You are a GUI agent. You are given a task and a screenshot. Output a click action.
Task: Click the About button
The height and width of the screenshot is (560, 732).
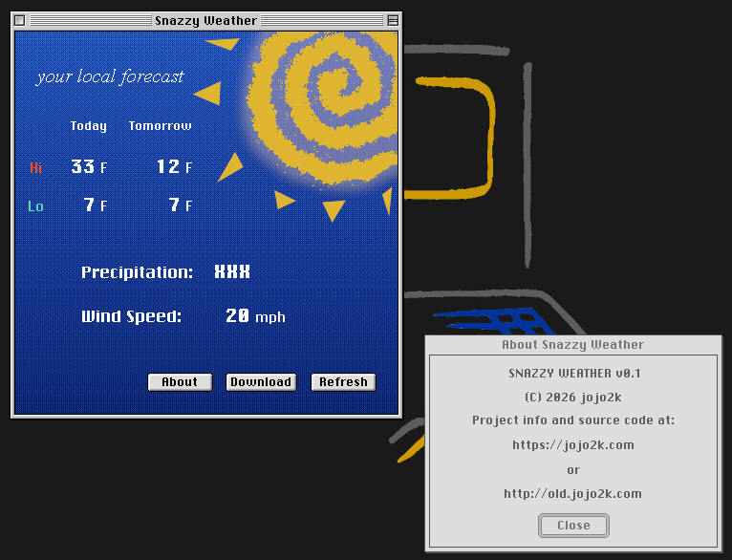tap(180, 382)
